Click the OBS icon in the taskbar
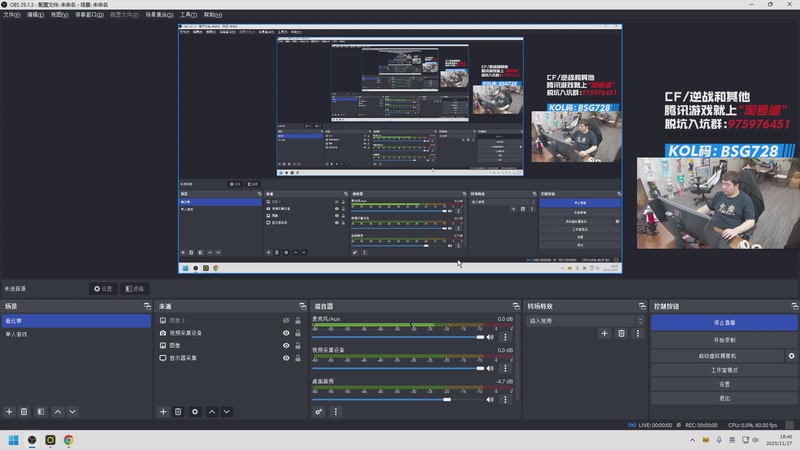The width and height of the screenshot is (800, 450). [x=32, y=440]
